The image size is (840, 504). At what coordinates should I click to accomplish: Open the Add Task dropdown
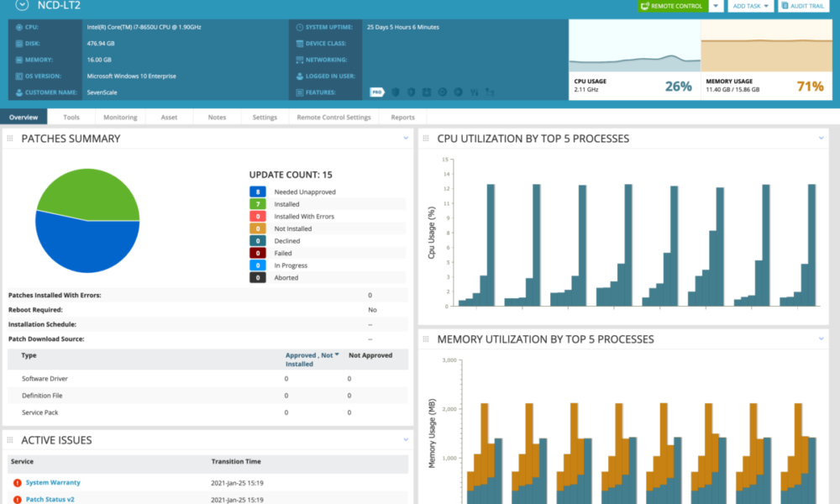pyautogui.click(x=751, y=6)
